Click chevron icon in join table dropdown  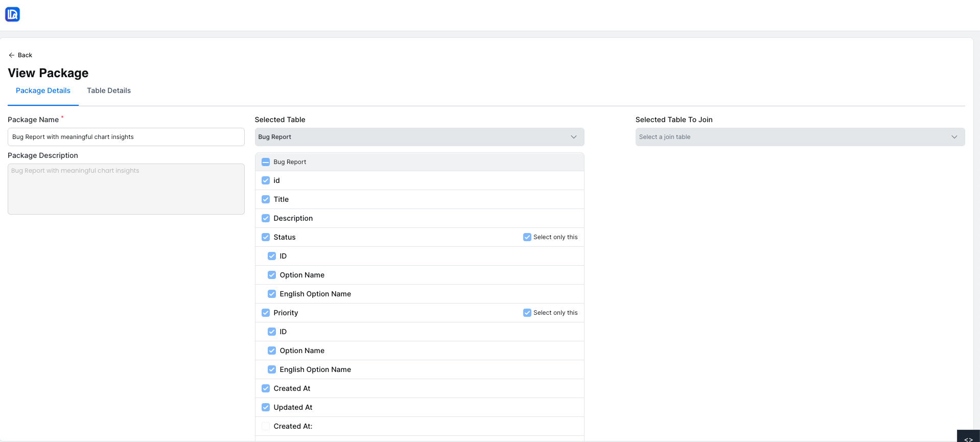[x=954, y=137]
